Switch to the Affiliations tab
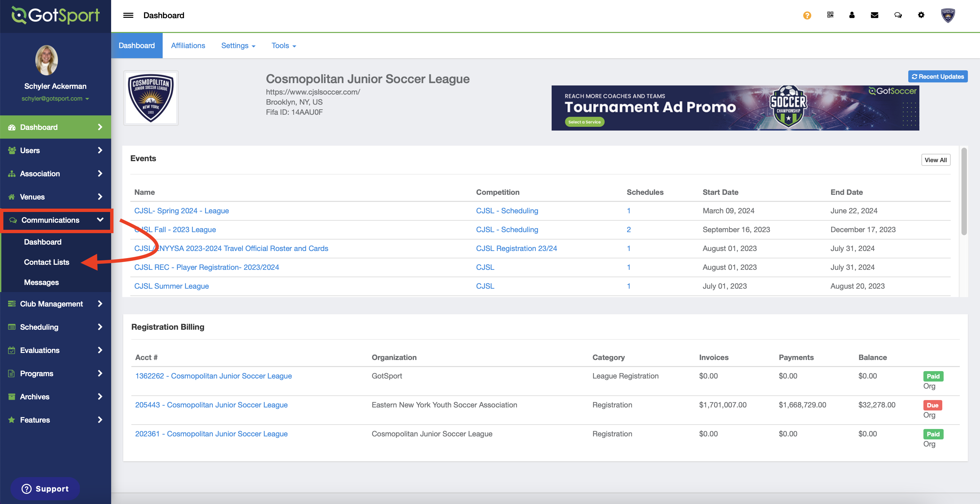The width and height of the screenshot is (980, 504). point(188,46)
